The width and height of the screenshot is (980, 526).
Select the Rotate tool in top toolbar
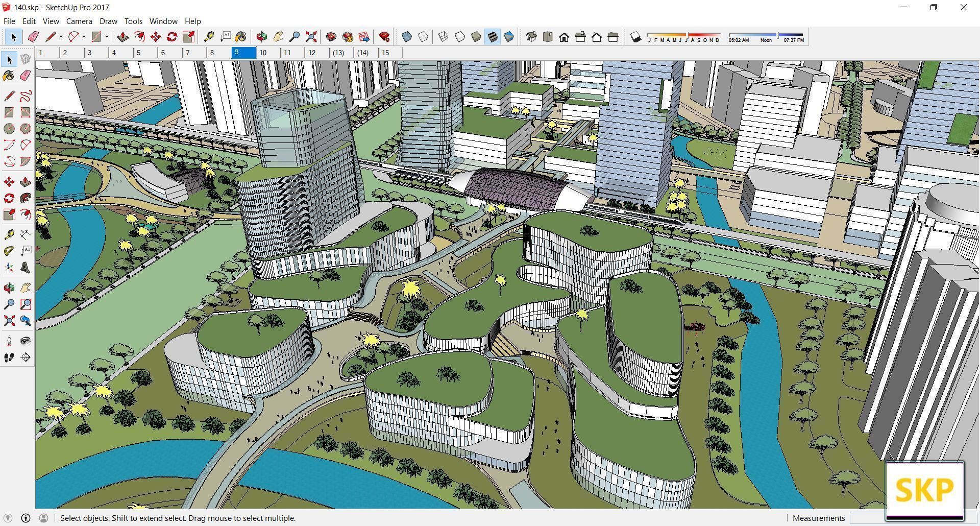point(171,37)
